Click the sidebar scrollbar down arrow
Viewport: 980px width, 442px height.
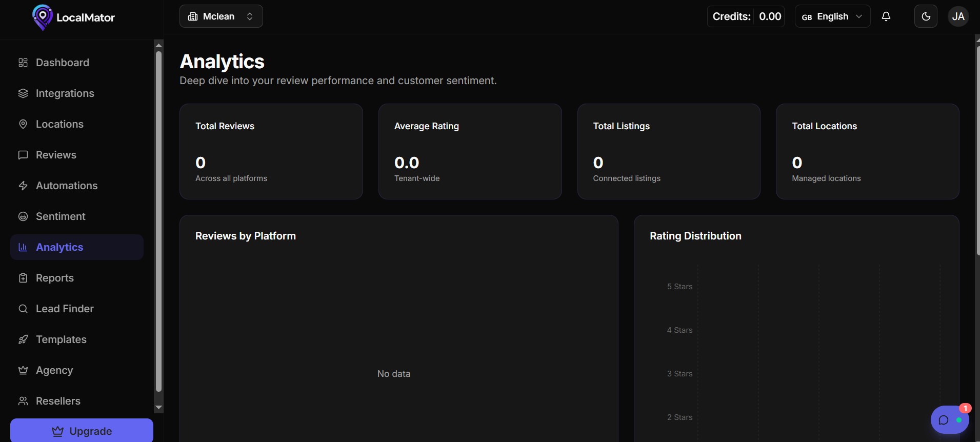click(x=158, y=407)
